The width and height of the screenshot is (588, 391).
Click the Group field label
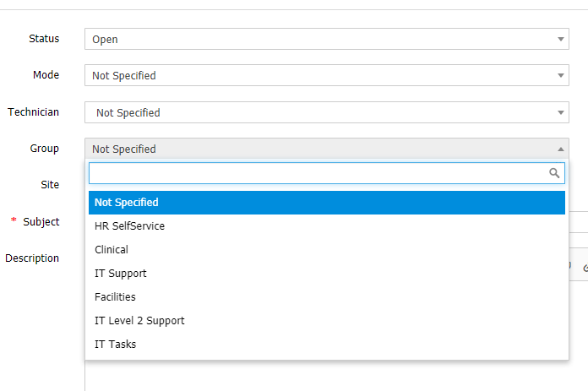(45, 149)
